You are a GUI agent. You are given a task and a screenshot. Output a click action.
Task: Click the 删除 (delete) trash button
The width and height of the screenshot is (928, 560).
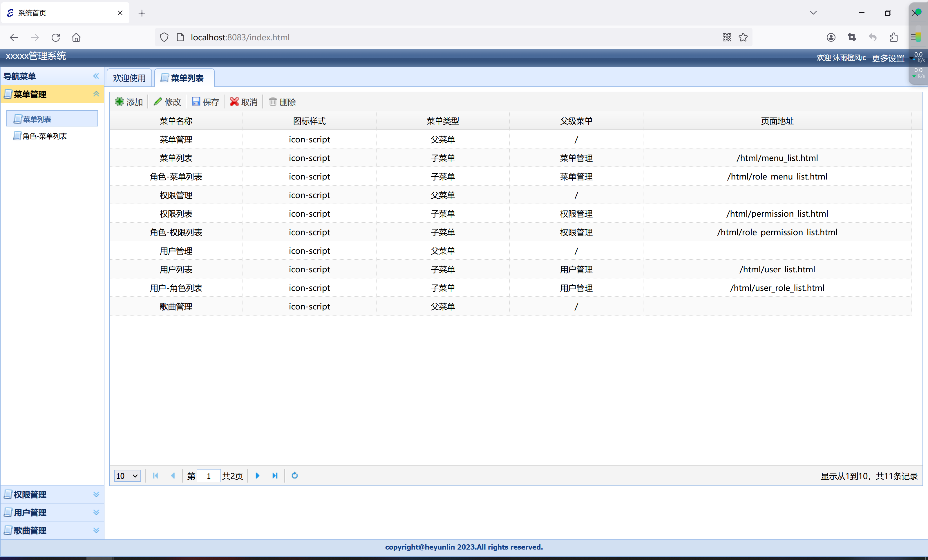[x=283, y=102]
